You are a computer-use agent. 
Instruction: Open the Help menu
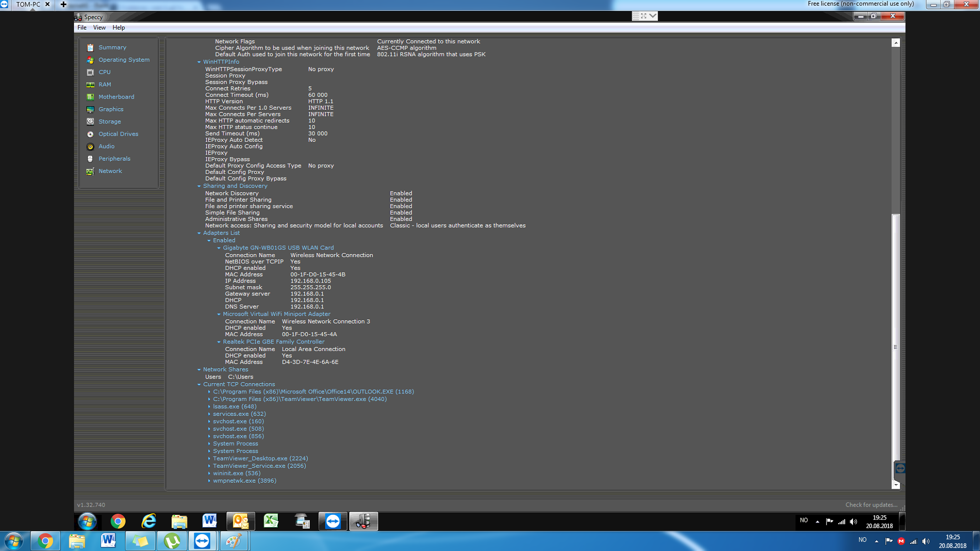click(x=118, y=28)
